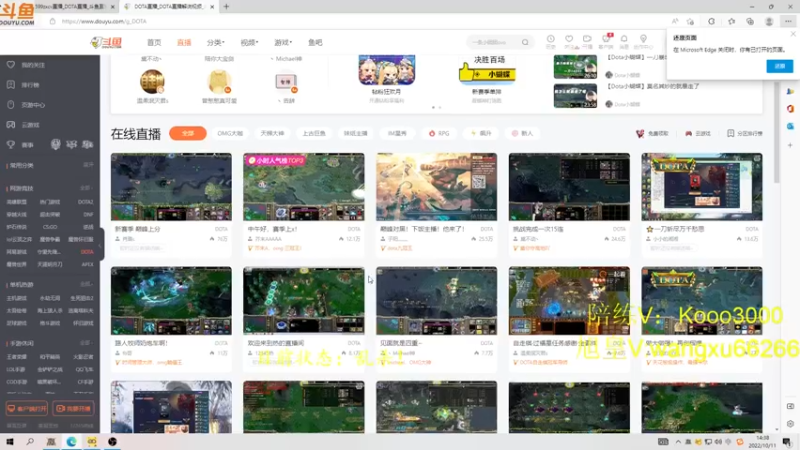Image resolution: width=800 pixels, height=450 pixels.
Task: Open the new tab plus button
Action: point(227,7)
